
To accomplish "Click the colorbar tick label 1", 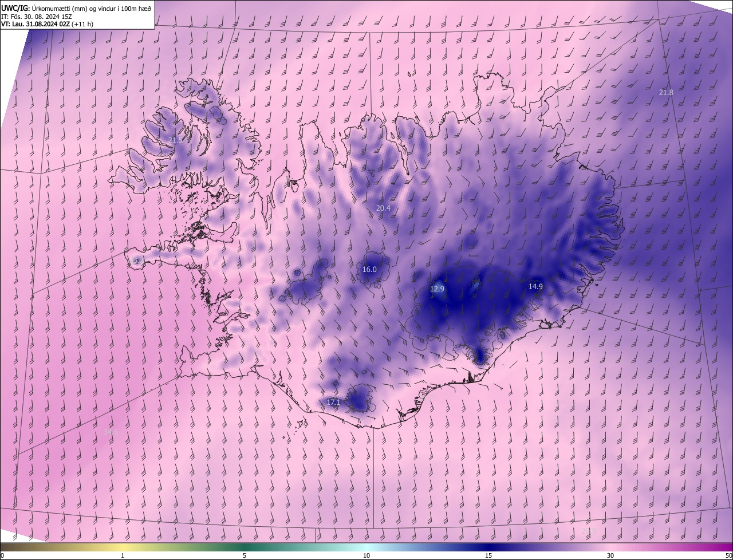I will [123, 555].
